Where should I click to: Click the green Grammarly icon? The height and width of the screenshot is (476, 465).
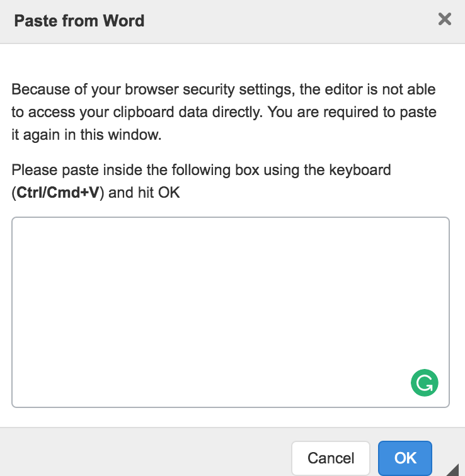pos(424,382)
